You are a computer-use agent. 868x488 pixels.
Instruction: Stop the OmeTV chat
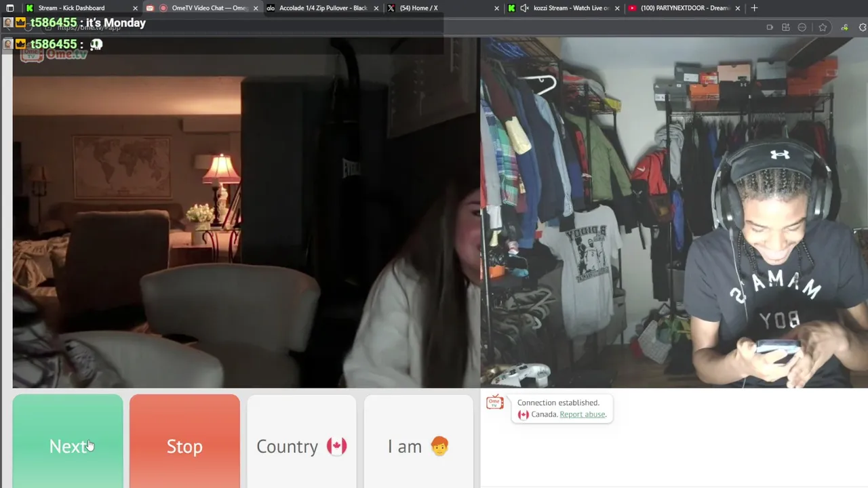click(x=184, y=441)
